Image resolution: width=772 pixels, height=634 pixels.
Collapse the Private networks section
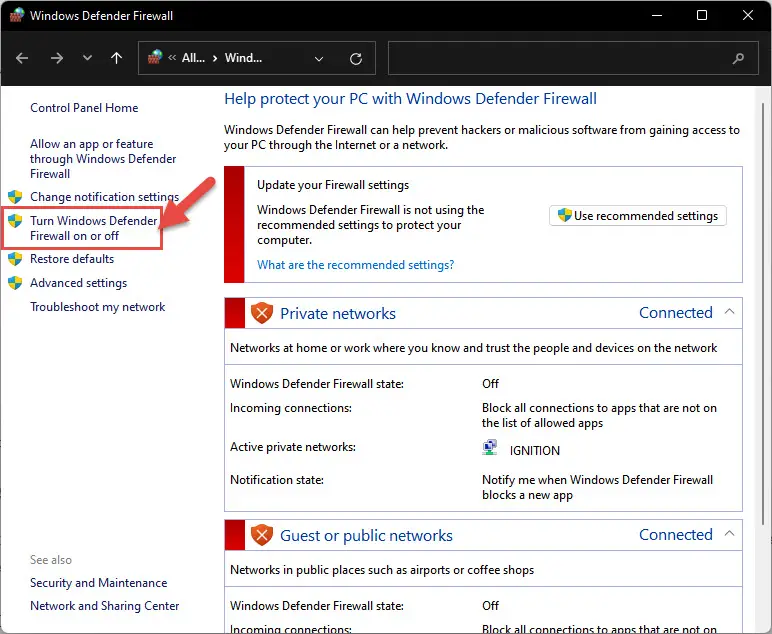(x=729, y=312)
